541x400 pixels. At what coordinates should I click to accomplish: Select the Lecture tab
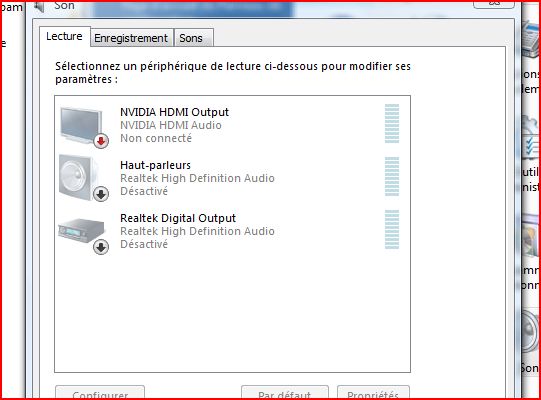pyautogui.click(x=65, y=36)
